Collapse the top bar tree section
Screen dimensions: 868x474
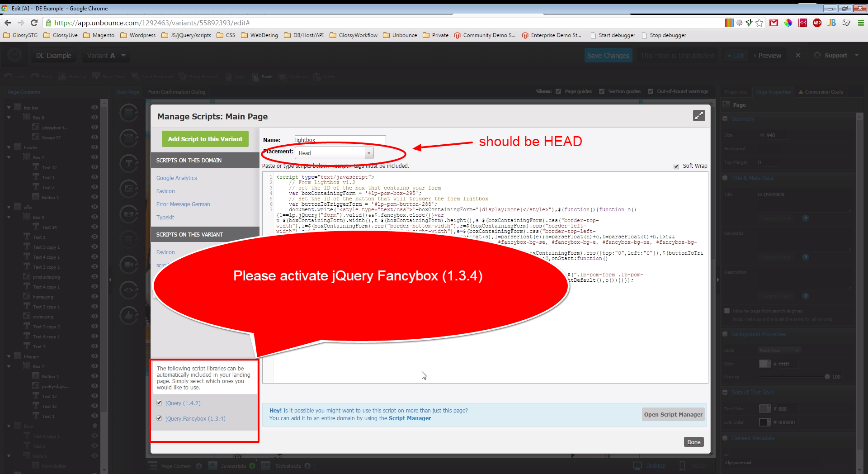pos(9,108)
